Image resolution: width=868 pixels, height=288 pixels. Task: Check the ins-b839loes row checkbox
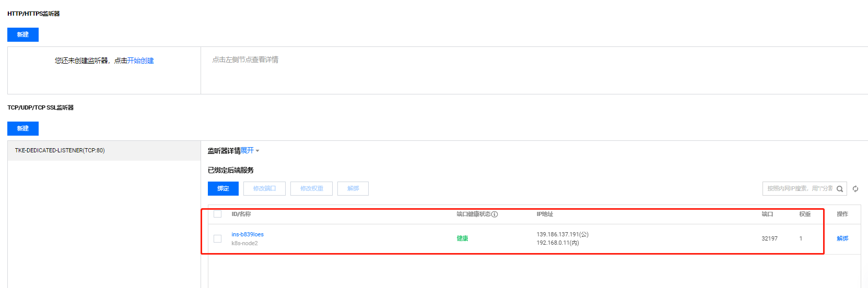[218, 238]
